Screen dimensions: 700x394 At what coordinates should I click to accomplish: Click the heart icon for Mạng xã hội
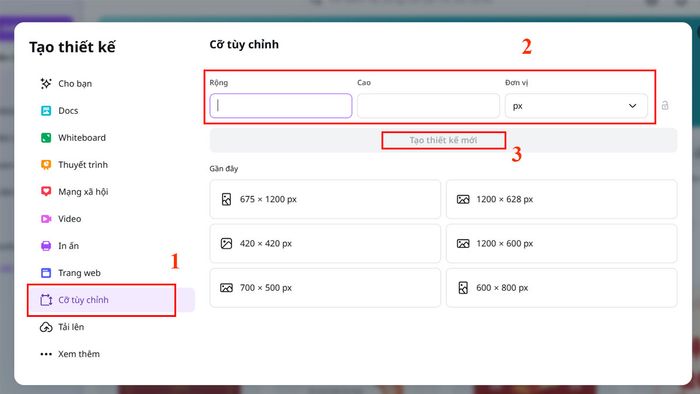(x=46, y=191)
